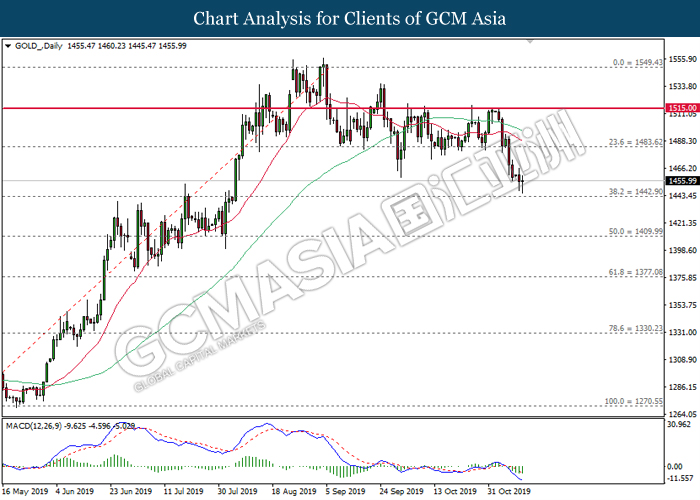Click the price axis value 1353.75

pyautogui.click(x=683, y=305)
